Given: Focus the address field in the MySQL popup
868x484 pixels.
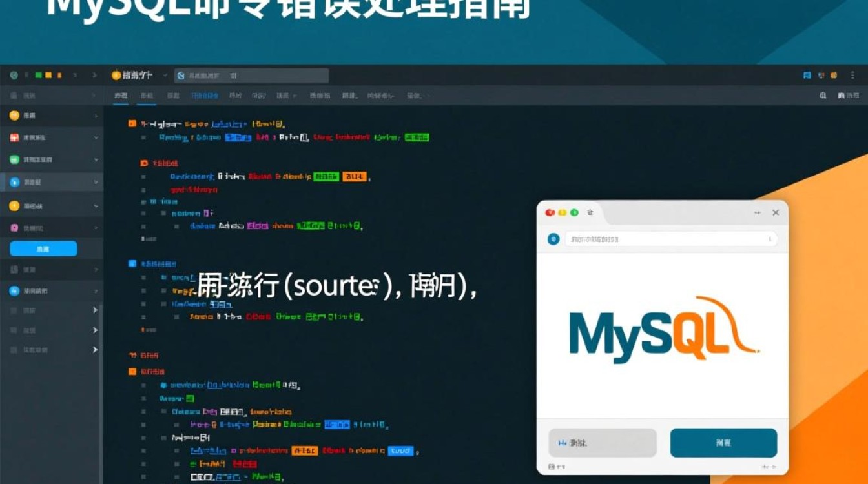Looking at the screenshot, I should tap(671, 239).
